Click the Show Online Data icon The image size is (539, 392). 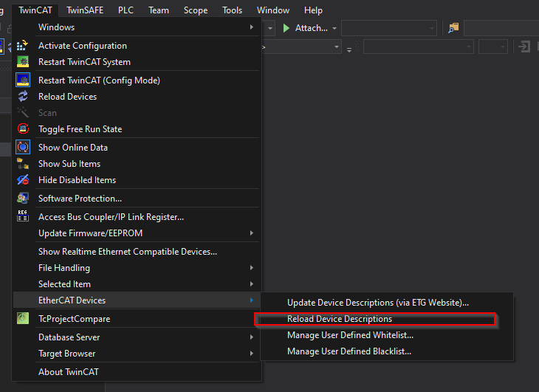tap(23, 147)
